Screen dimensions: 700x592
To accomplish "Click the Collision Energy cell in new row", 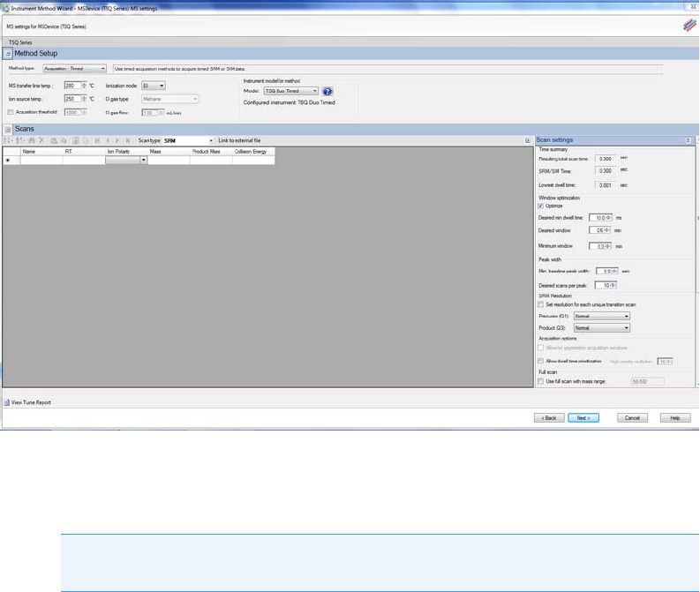I will pos(253,161).
